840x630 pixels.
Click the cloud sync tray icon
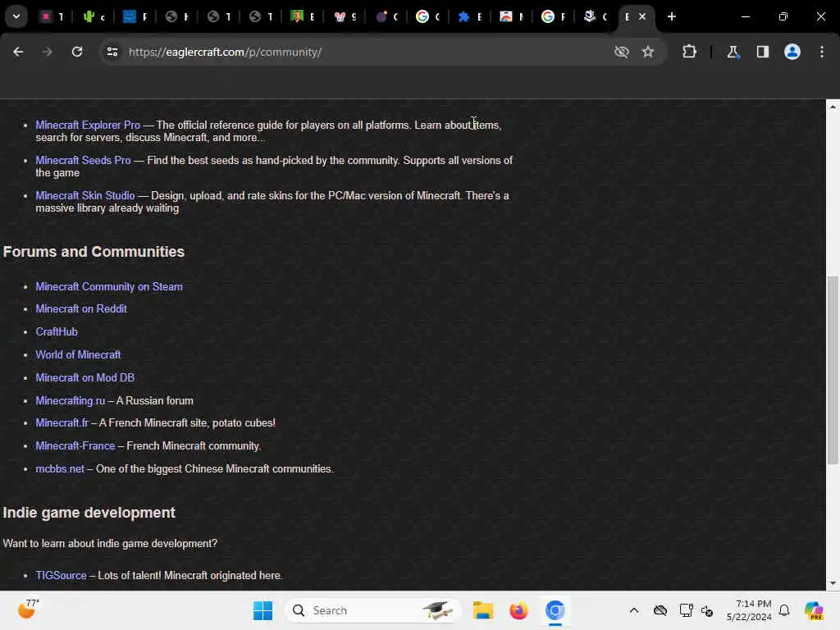click(x=660, y=610)
